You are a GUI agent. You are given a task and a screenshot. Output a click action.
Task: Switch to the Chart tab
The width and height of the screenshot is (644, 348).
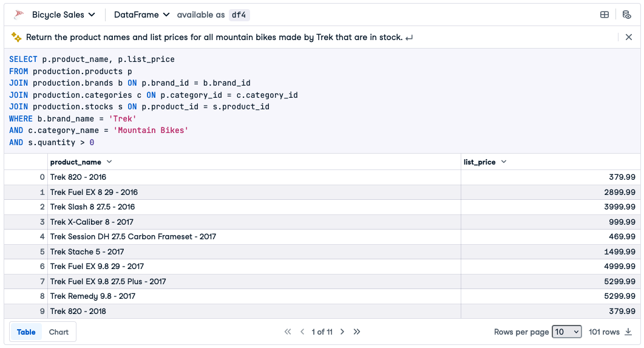coord(58,332)
